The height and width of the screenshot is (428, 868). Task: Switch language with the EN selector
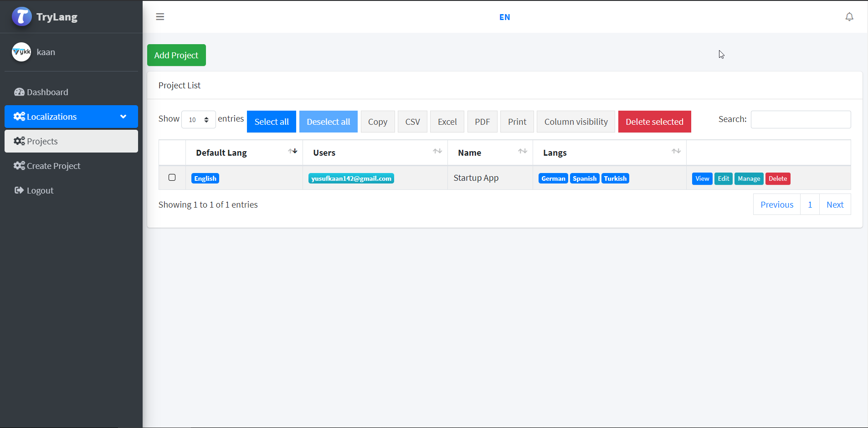(x=504, y=17)
